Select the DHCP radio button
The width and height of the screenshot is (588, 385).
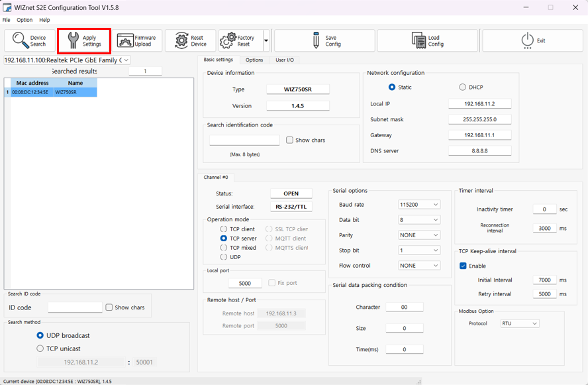click(x=462, y=87)
